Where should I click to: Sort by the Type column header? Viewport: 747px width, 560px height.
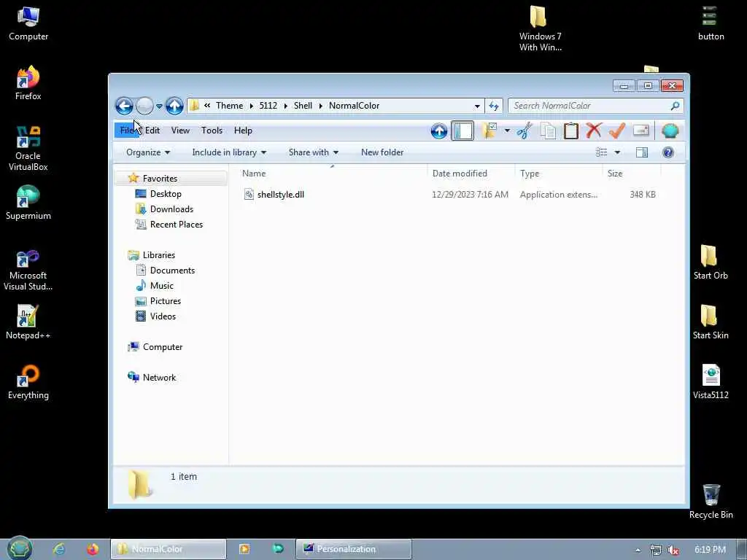tap(558, 174)
